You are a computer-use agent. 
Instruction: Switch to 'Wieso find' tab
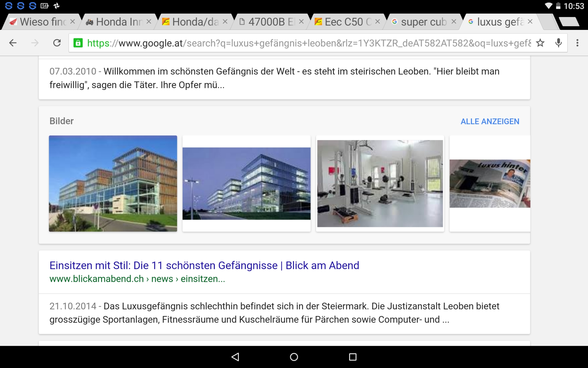pos(40,22)
